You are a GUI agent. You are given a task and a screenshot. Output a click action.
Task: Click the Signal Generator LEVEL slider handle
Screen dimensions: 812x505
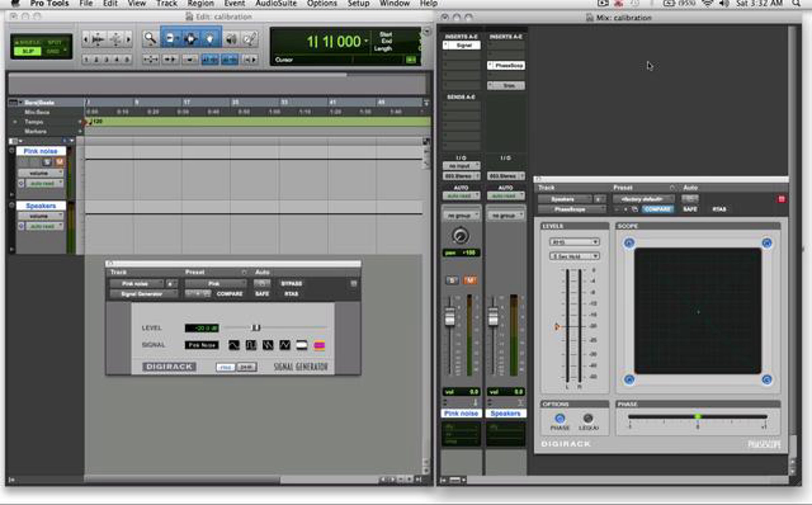[256, 327]
